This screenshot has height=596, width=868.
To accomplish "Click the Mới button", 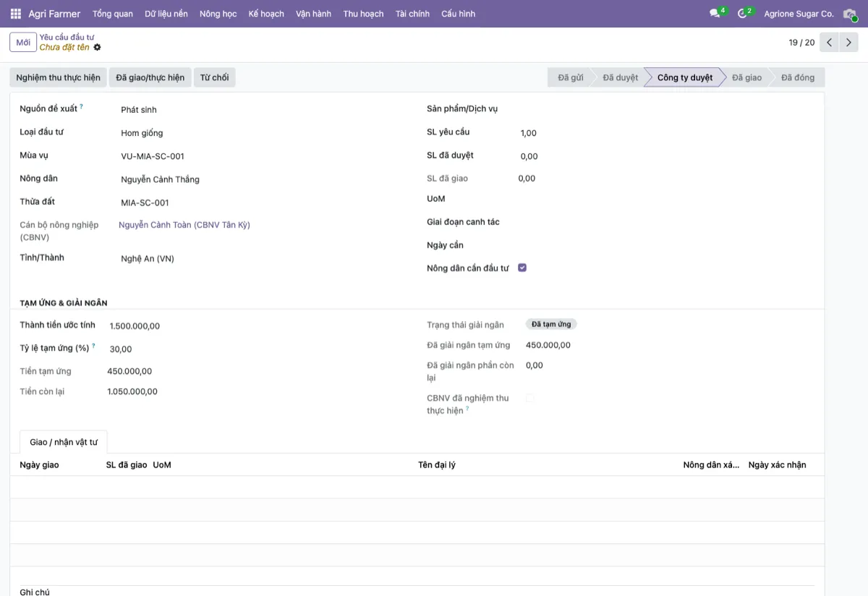I will pos(23,43).
